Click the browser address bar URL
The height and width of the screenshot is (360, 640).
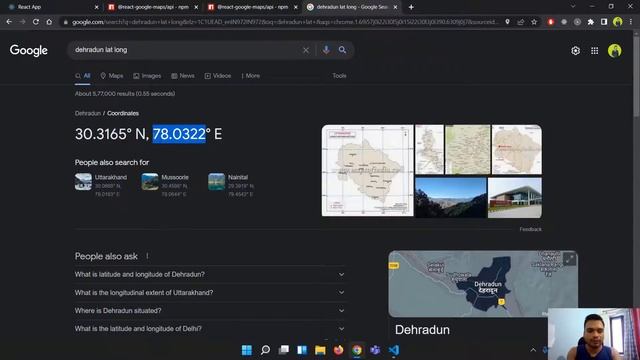click(x=284, y=22)
